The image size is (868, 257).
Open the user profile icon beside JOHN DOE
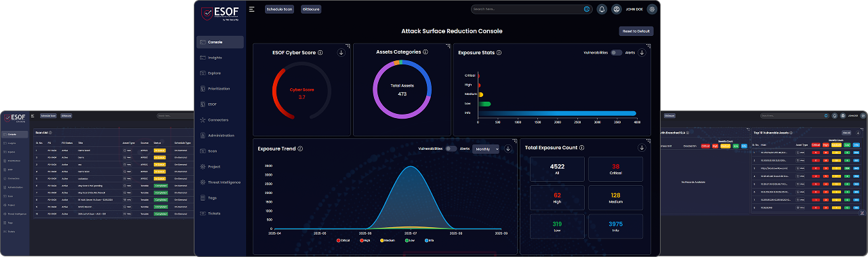(x=617, y=9)
